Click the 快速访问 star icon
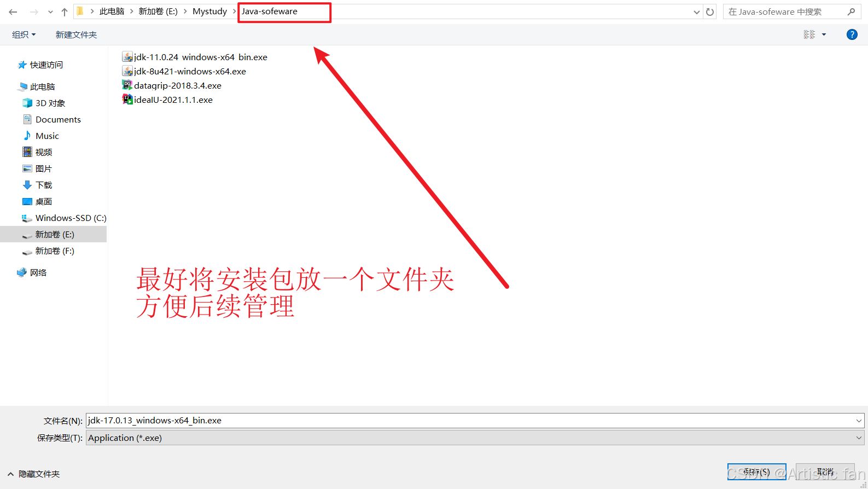 22,65
